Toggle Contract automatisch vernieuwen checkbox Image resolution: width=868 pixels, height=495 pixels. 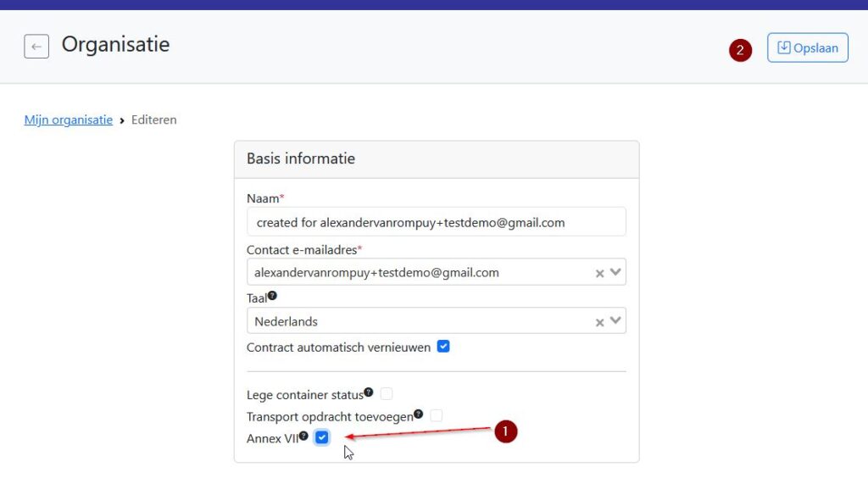click(443, 347)
